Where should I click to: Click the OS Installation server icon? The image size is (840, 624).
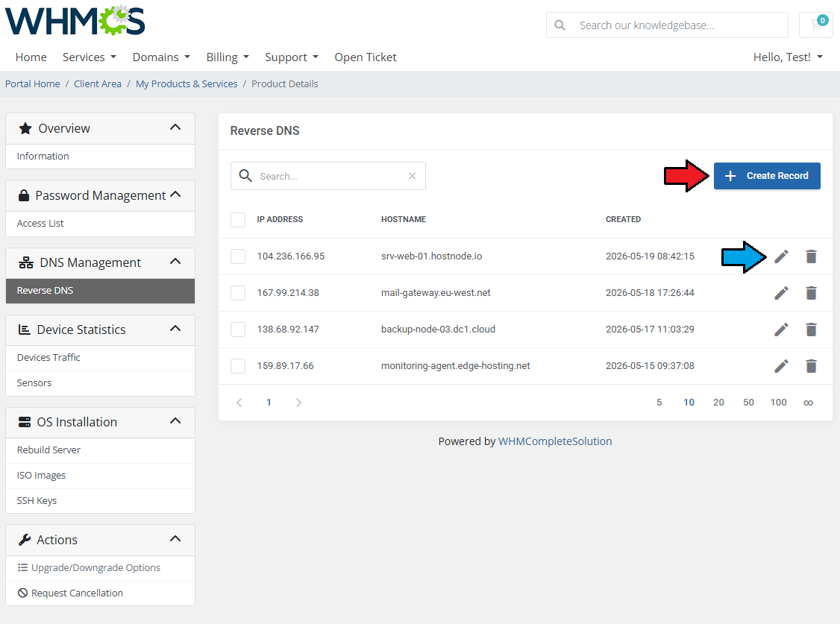point(25,422)
